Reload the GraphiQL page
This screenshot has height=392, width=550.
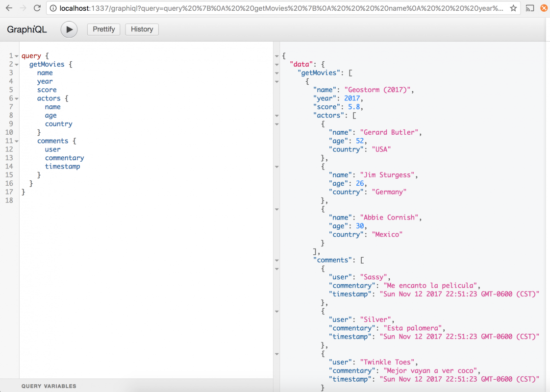(x=37, y=8)
